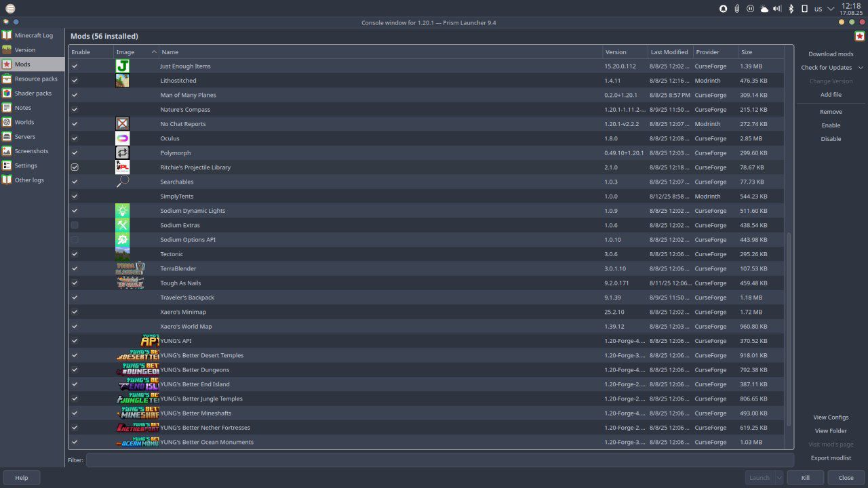Click the Sodium Options API icon
868x488 pixels.
(123, 239)
